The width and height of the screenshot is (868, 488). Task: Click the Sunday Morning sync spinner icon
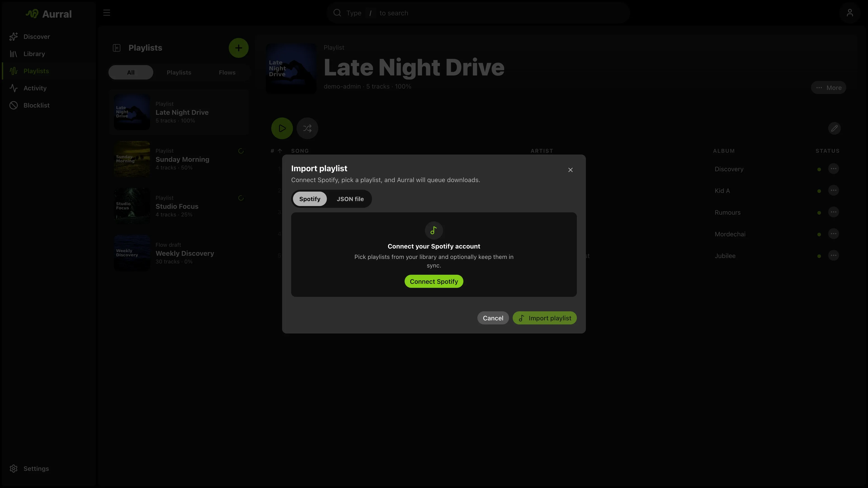(241, 151)
